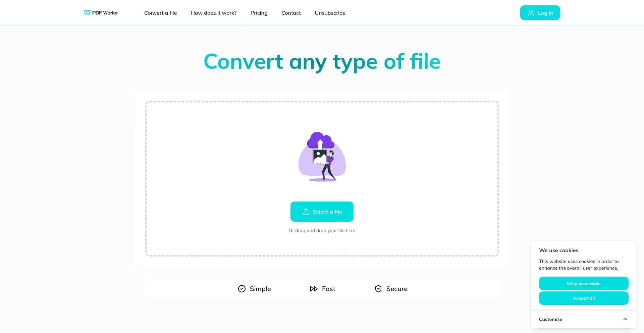Navigate to the Contact page
644x333 pixels.
(291, 13)
